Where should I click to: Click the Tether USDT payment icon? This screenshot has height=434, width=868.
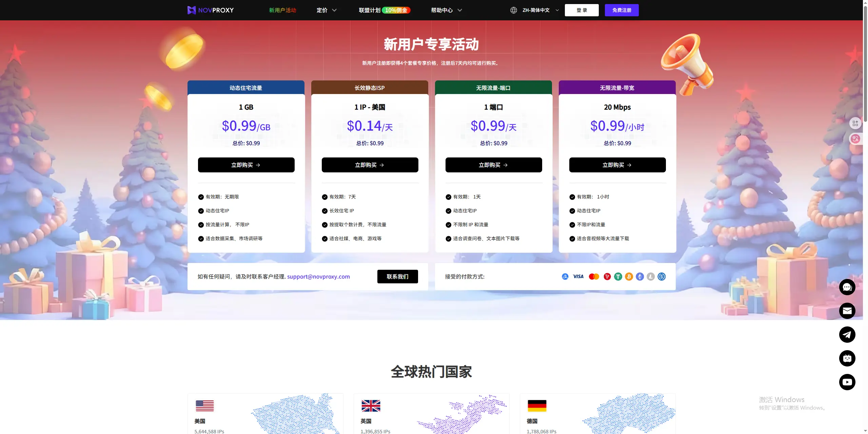pos(618,277)
